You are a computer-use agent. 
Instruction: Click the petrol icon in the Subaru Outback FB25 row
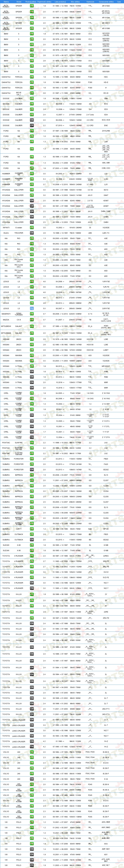point(32,534)
